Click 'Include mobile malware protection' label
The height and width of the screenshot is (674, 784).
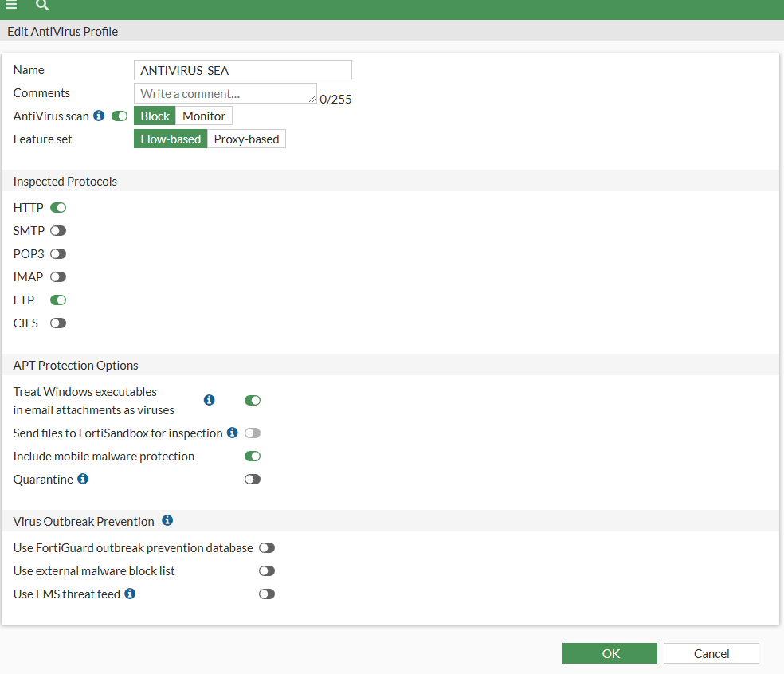tap(104, 457)
